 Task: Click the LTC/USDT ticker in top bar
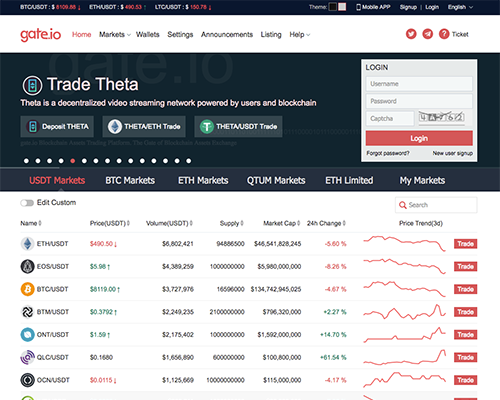click(x=183, y=7)
